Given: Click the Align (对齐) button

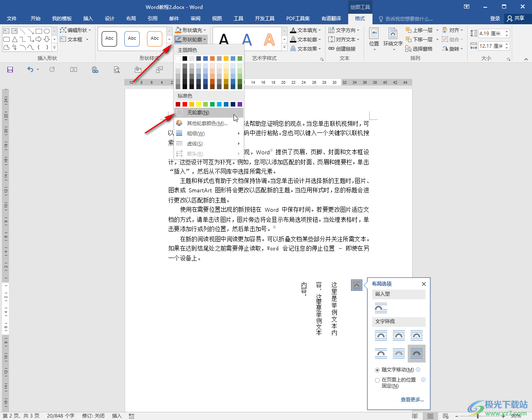Looking at the screenshot, I should pos(452,30).
